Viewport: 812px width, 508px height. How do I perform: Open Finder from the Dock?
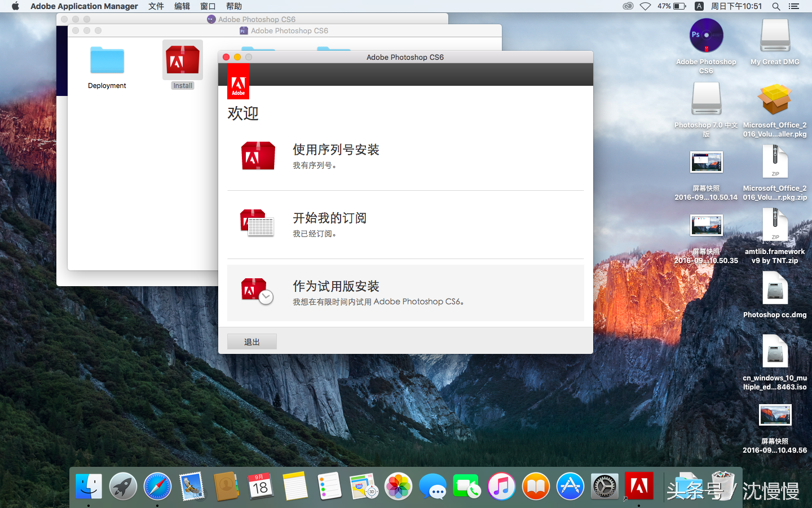89,486
